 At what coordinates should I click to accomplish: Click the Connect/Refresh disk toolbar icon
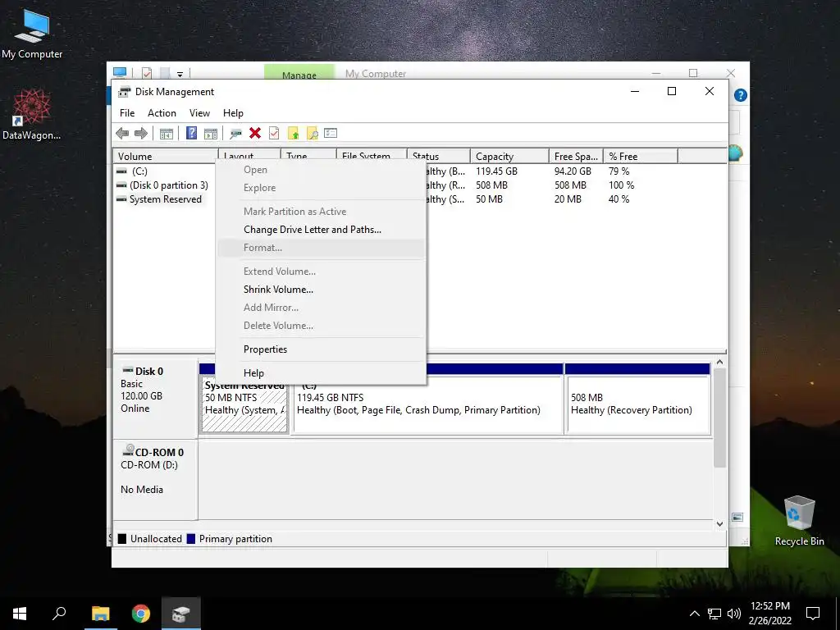point(235,134)
